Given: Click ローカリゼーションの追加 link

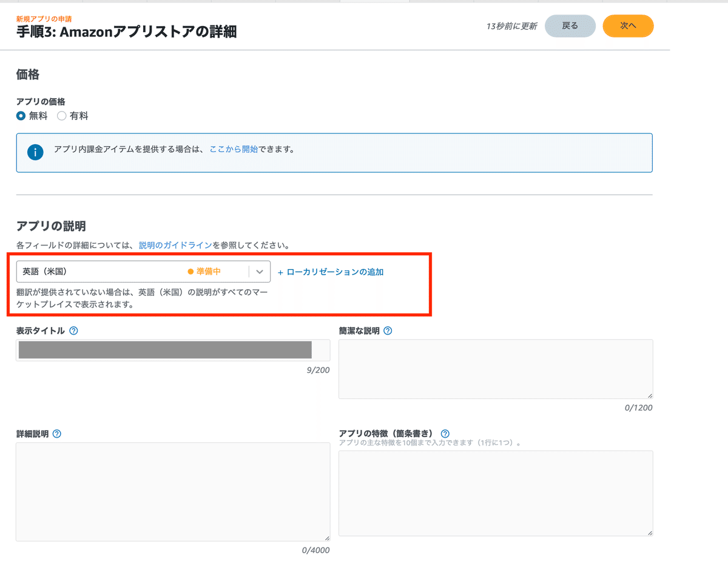Looking at the screenshot, I should point(331,272).
